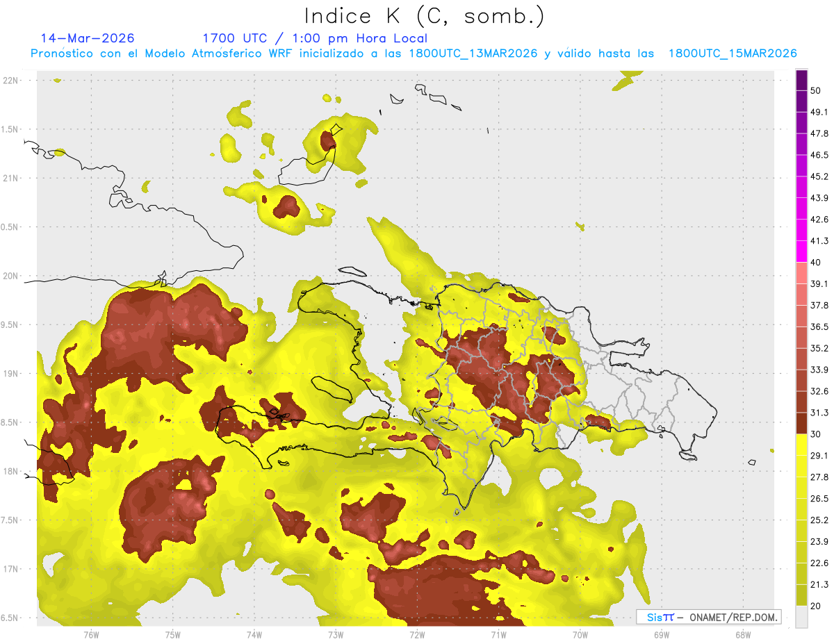This screenshot has height=644, width=834.
Task: Click the colorbar value 45.2
Action: coord(819,176)
